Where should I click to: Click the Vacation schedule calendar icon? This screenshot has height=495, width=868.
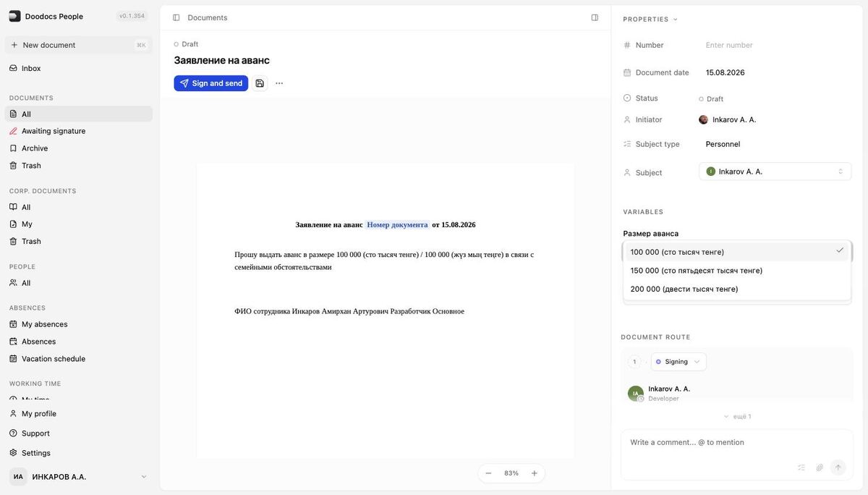(x=13, y=359)
